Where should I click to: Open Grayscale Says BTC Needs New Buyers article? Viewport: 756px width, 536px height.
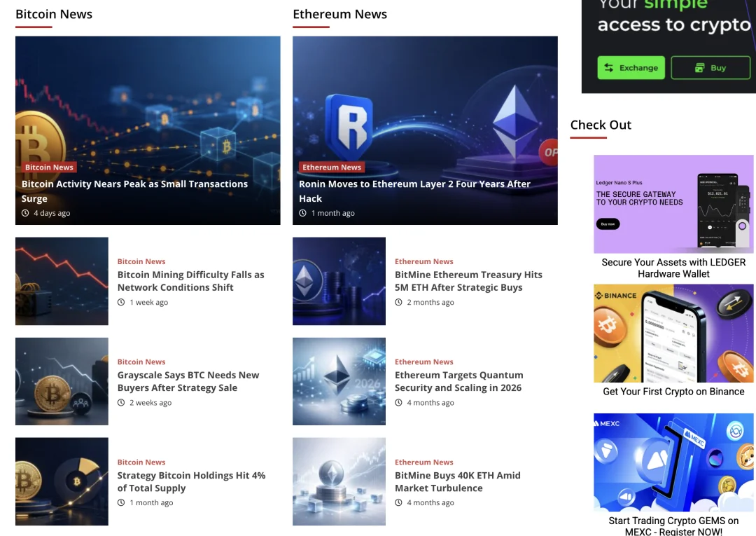[x=188, y=381]
